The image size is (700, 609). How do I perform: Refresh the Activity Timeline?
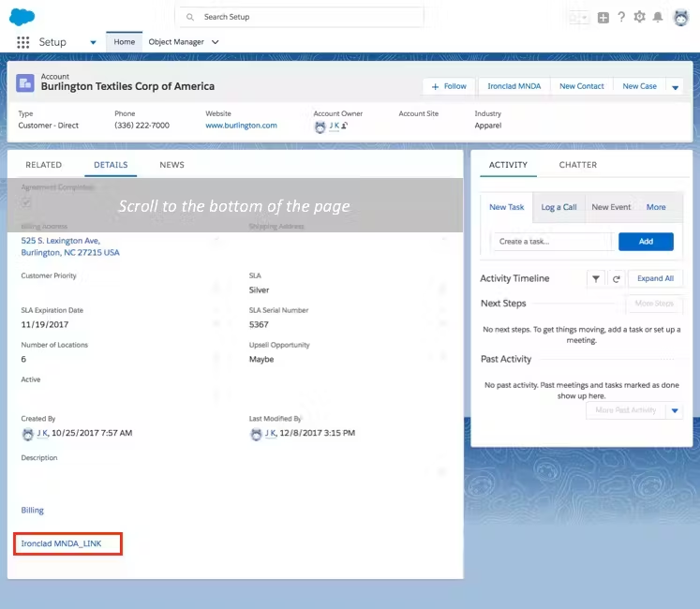click(x=616, y=278)
